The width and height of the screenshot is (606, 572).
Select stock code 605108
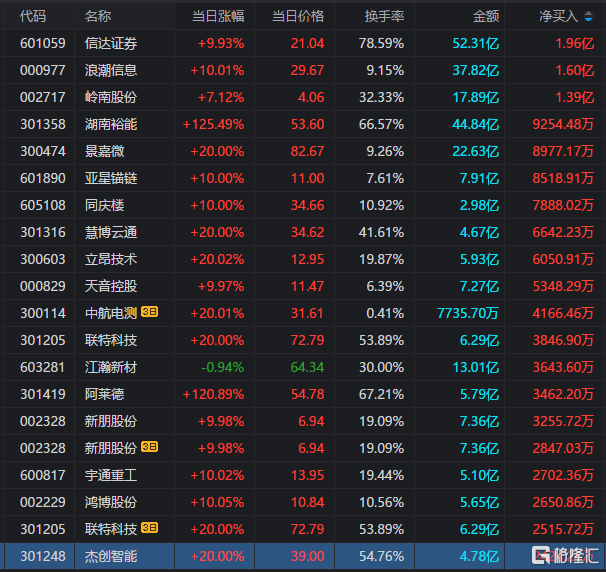(43, 205)
